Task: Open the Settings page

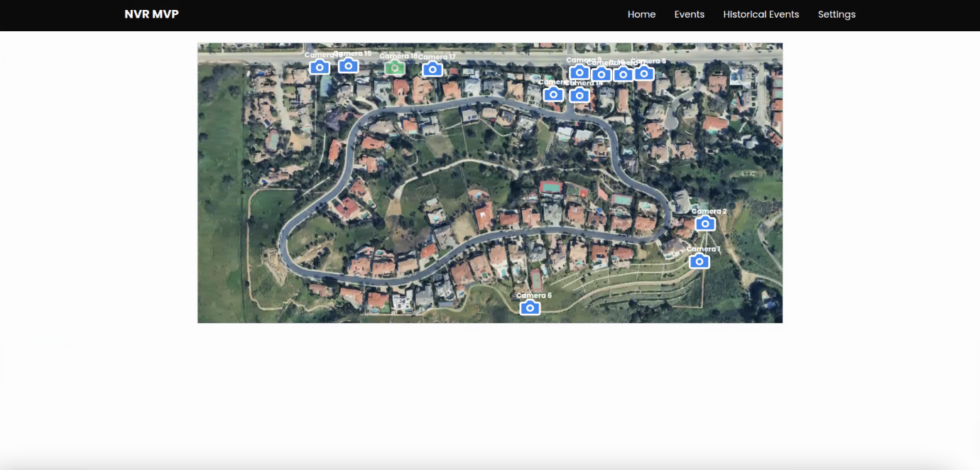Action: pos(837,14)
